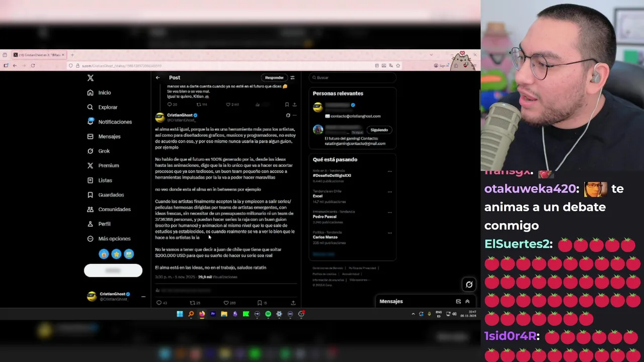Open the Premium section

[x=103, y=165]
